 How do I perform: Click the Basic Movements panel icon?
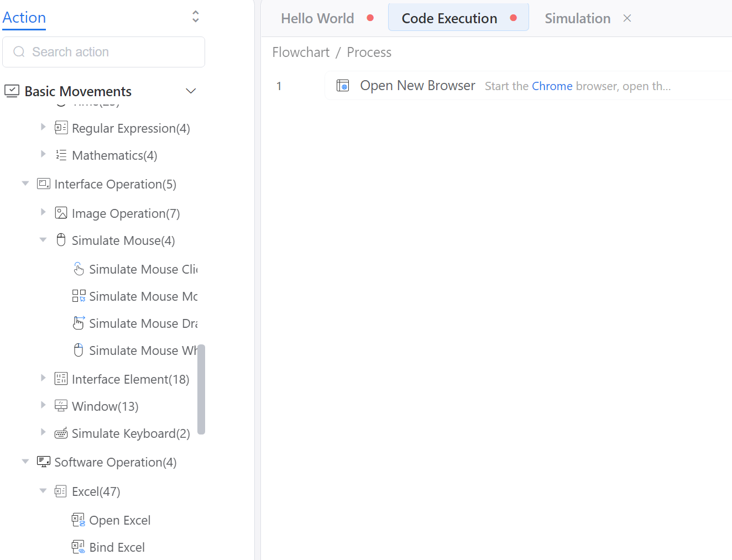point(12,91)
